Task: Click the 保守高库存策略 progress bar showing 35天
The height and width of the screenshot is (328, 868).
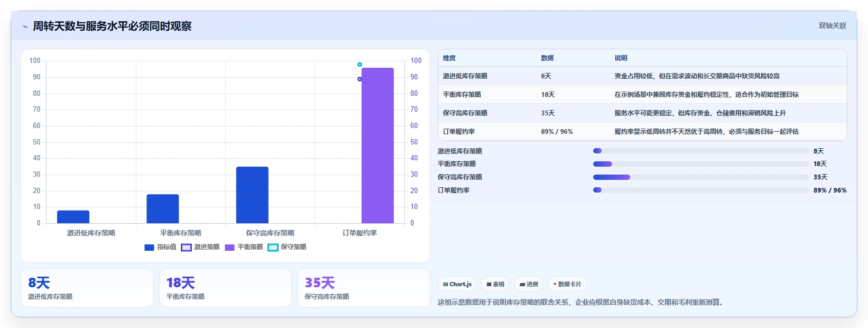Action: [701, 177]
